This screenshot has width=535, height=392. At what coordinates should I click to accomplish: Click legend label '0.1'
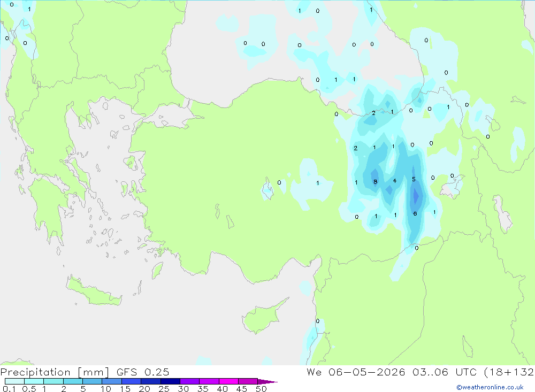9,389
